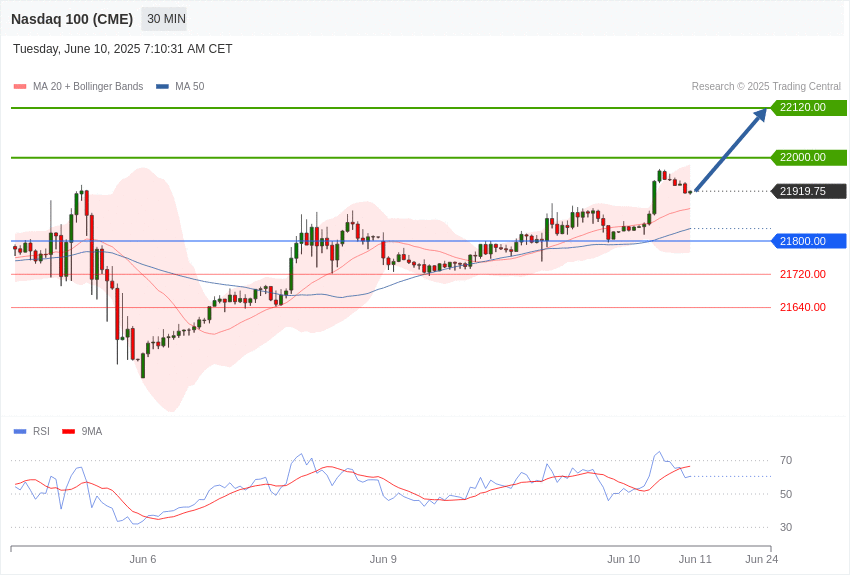Click the RSI 70 level label
The image size is (850, 576).
(x=786, y=461)
